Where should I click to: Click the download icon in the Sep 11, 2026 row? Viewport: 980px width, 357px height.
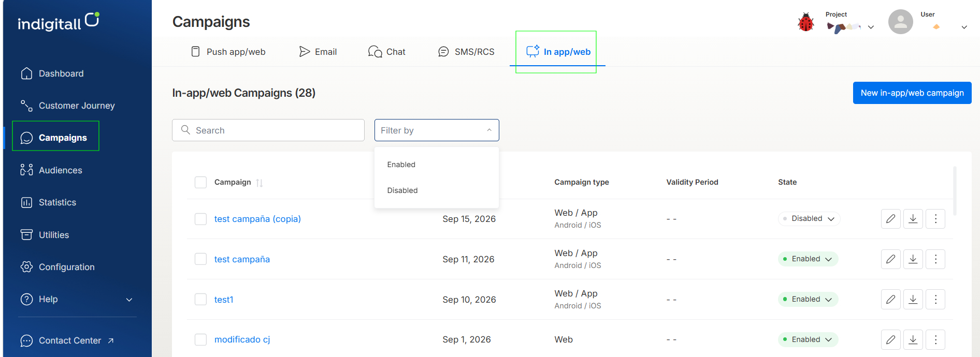913,259
